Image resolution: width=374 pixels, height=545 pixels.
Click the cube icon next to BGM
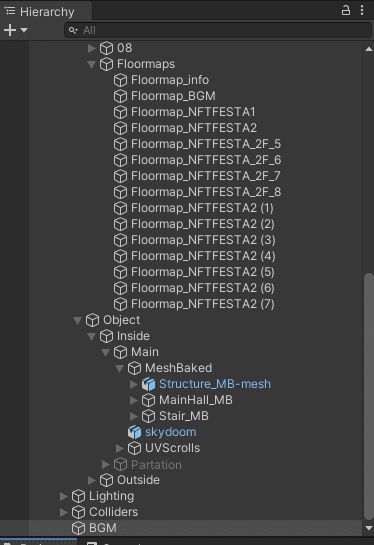79,528
